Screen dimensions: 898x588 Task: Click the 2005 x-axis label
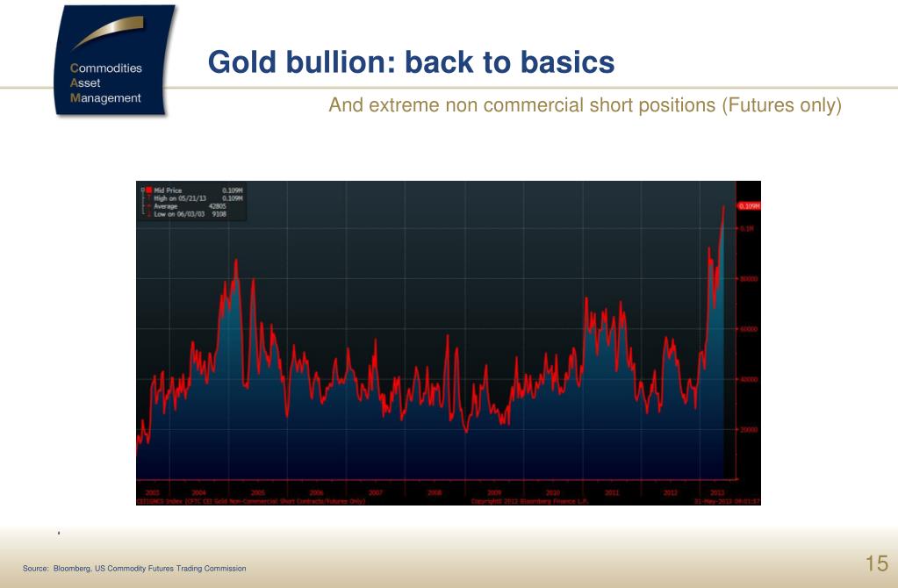(258, 492)
